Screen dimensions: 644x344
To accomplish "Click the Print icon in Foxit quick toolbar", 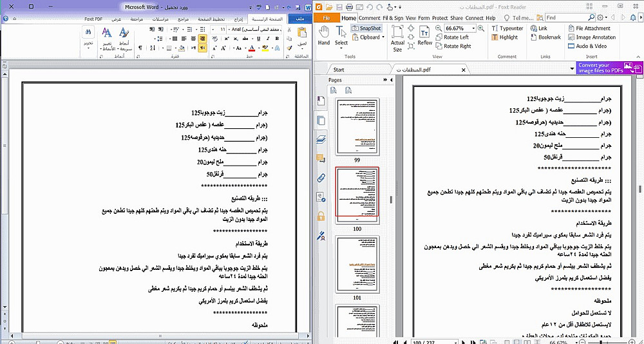I will coord(350,7).
